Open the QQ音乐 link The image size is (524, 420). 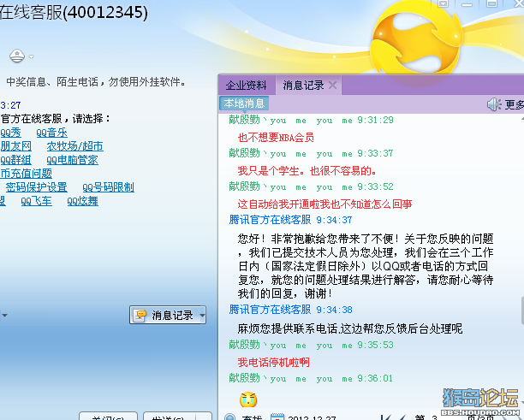pos(51,133)
